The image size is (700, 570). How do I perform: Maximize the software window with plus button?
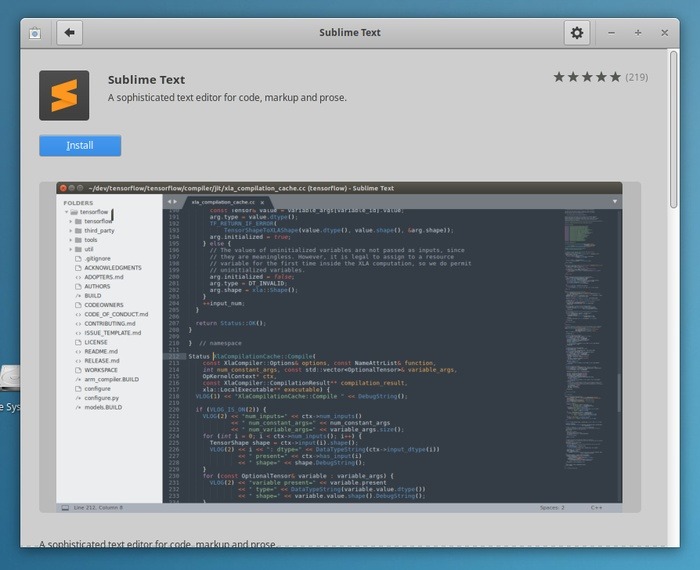pyautogui.click(x=638, y=33)
